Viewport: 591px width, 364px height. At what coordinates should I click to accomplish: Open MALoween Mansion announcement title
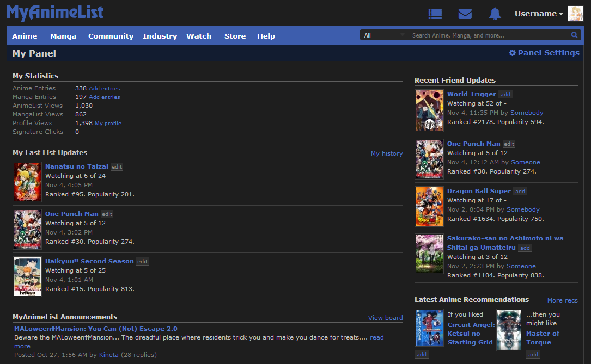pos(96,329)
